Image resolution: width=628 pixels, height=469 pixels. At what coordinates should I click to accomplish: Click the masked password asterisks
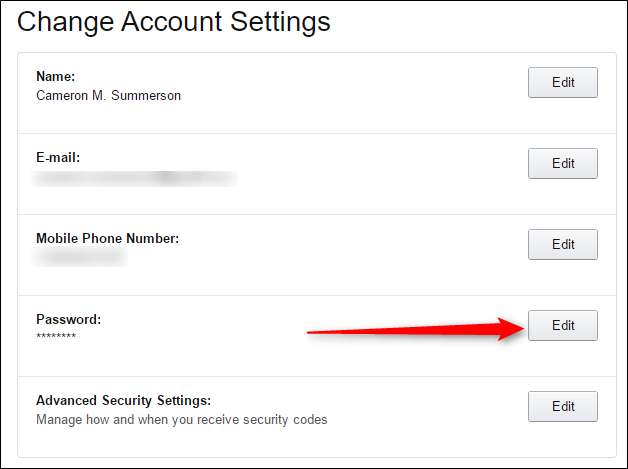pyautogui.click(x=56, y=336)
